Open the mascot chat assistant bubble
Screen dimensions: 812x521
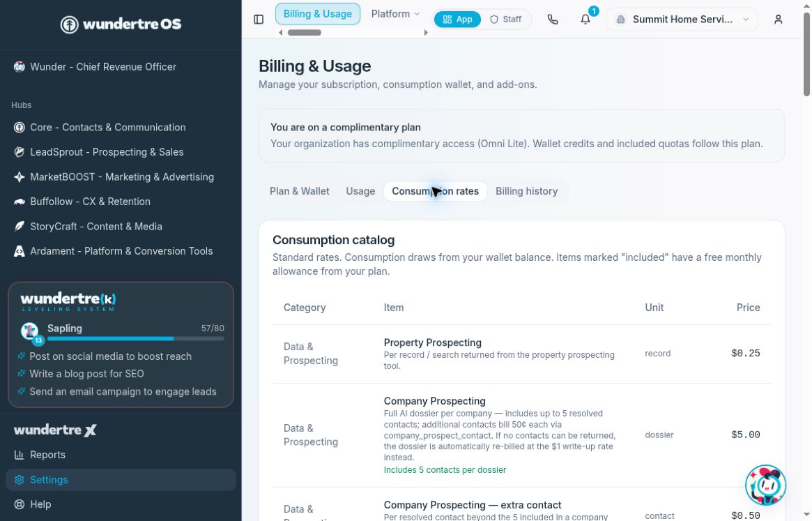point(765,485)
